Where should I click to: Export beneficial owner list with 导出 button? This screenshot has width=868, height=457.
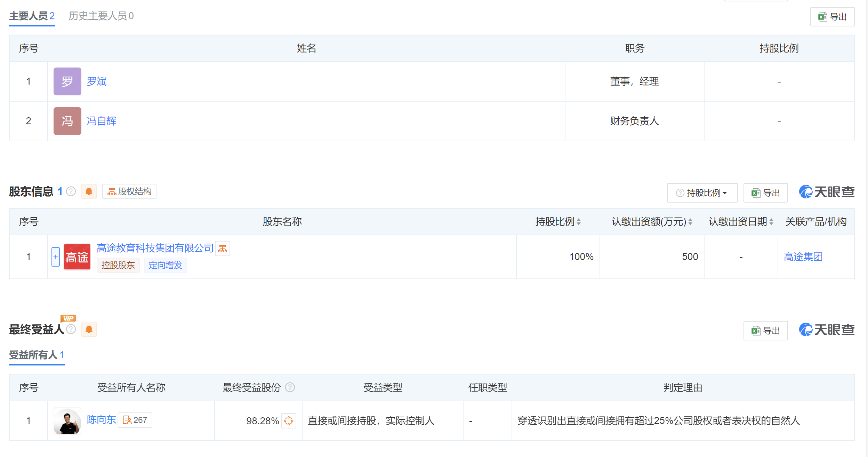tap(765, 330)
